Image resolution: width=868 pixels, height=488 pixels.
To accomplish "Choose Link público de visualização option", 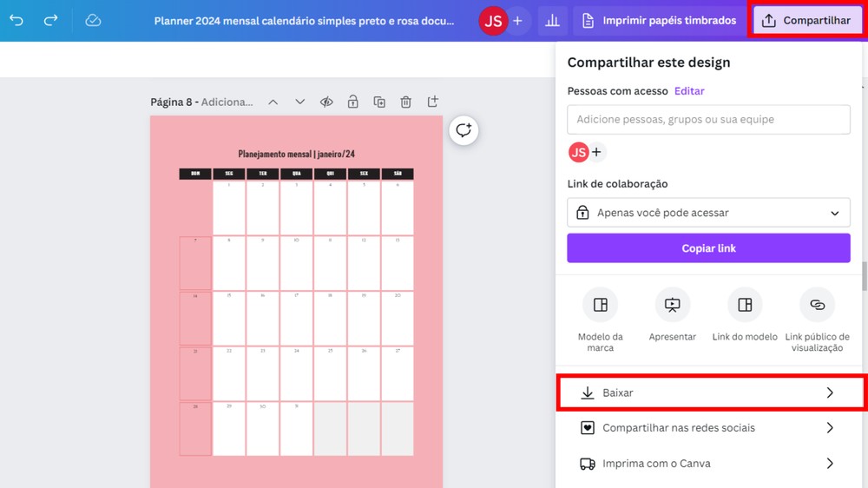I will pos(817,320).
